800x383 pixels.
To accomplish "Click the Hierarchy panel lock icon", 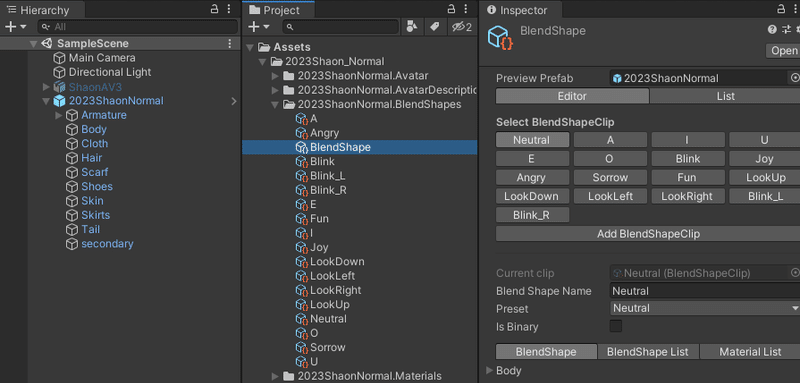I will point(215,9).
